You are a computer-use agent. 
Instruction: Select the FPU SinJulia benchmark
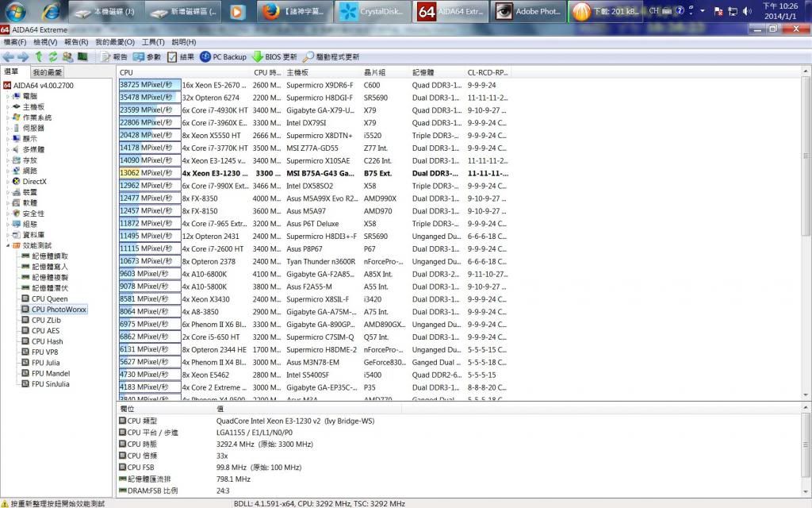coord(45,384)
